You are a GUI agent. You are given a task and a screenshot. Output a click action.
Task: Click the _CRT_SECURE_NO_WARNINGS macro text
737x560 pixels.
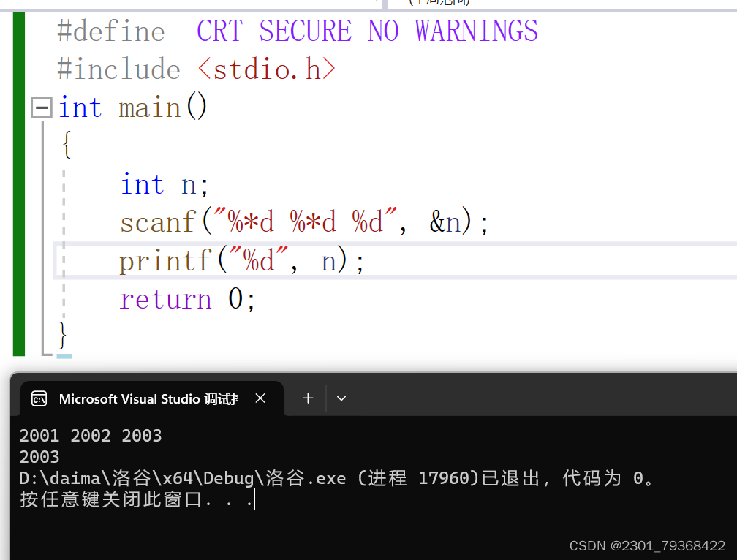pos(358,31)
